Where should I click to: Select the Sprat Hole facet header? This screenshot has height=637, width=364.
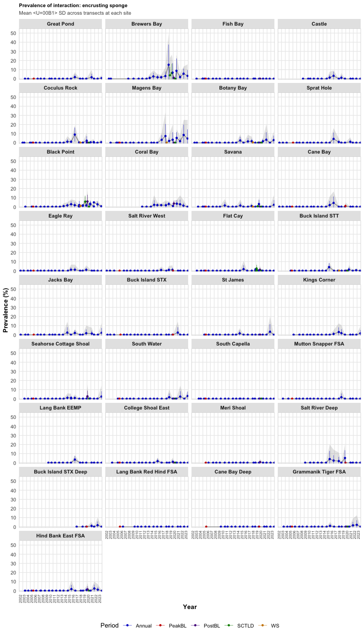click(319, 88)
